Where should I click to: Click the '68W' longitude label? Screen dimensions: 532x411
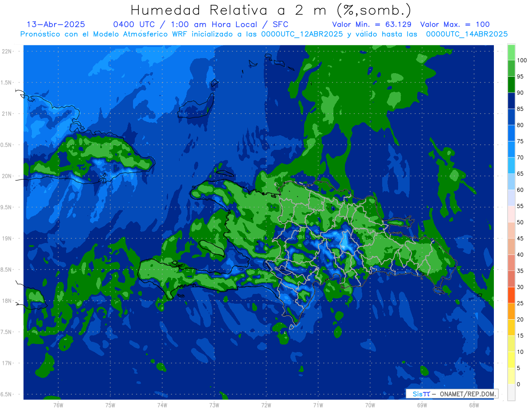coord(474,405)
